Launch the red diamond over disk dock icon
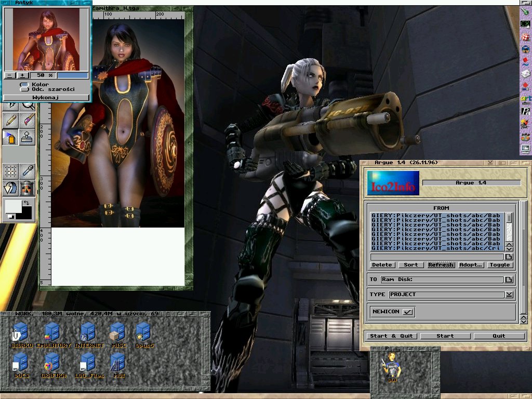 click(x=525, y=86)
